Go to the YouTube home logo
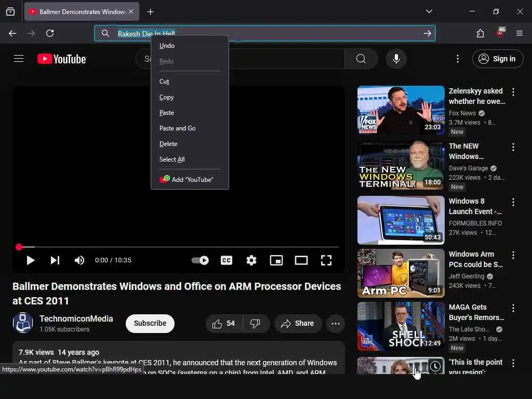 (61, 59)
